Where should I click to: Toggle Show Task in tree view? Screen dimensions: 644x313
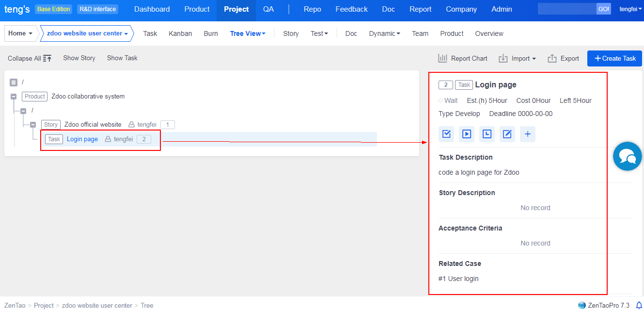tap(122, 58)
